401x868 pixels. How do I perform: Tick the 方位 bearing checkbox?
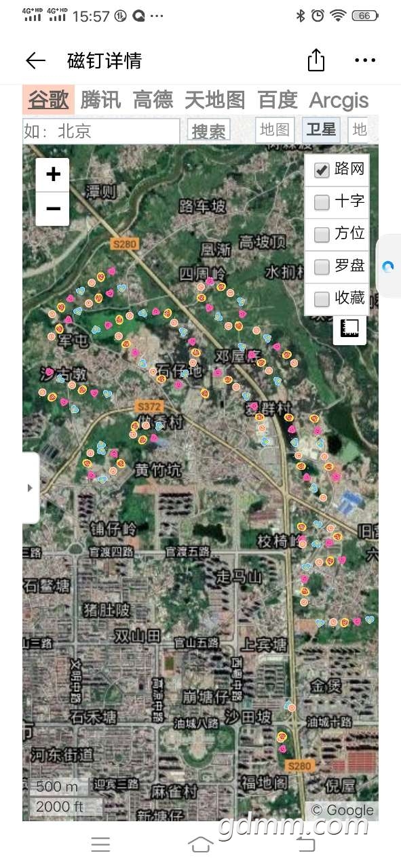point(322,235)
